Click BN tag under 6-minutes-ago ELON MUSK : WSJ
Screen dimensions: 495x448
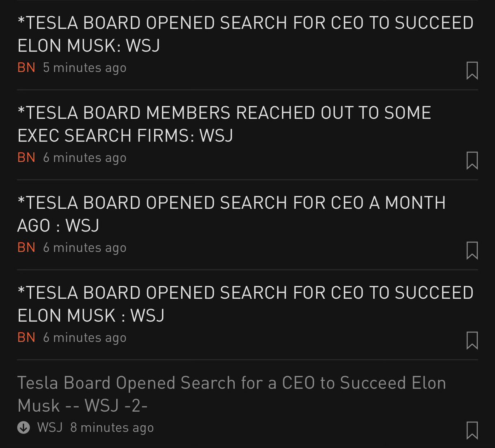[26, 337]
